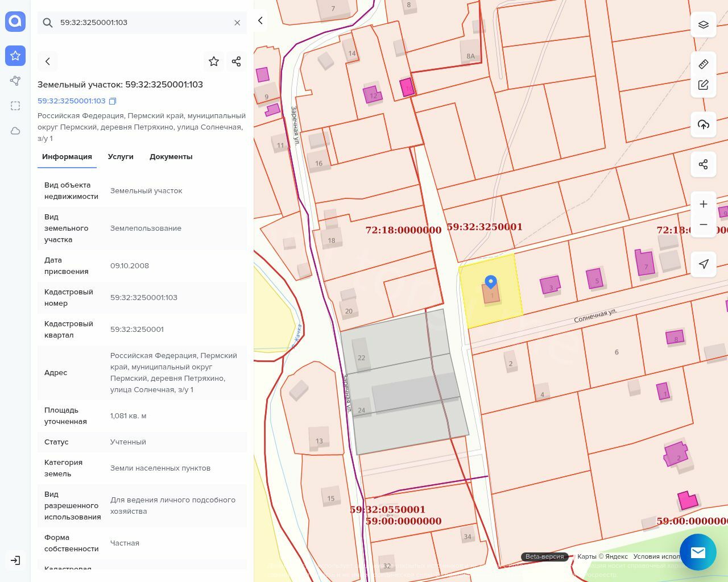Viewport: 728px width, 582px height.
Task: Open the blue cadastral number link
Action: coord(71,101)
